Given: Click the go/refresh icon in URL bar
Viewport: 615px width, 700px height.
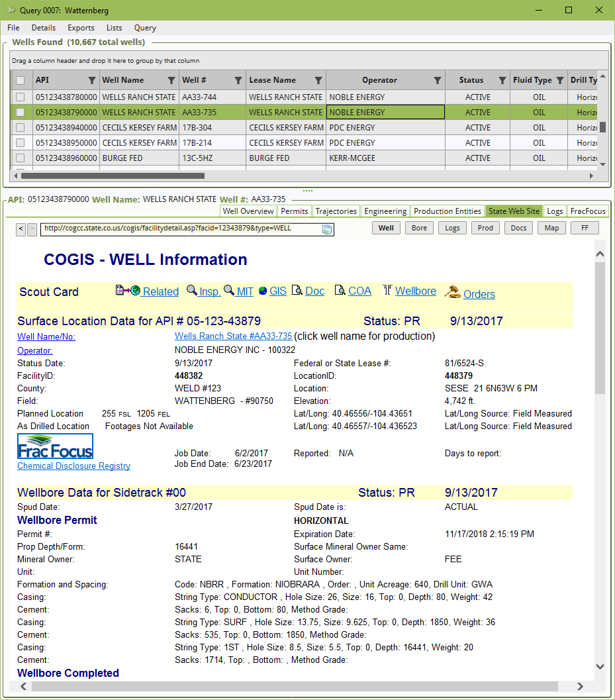Looking at the screenshot, I should pos(327,229).
